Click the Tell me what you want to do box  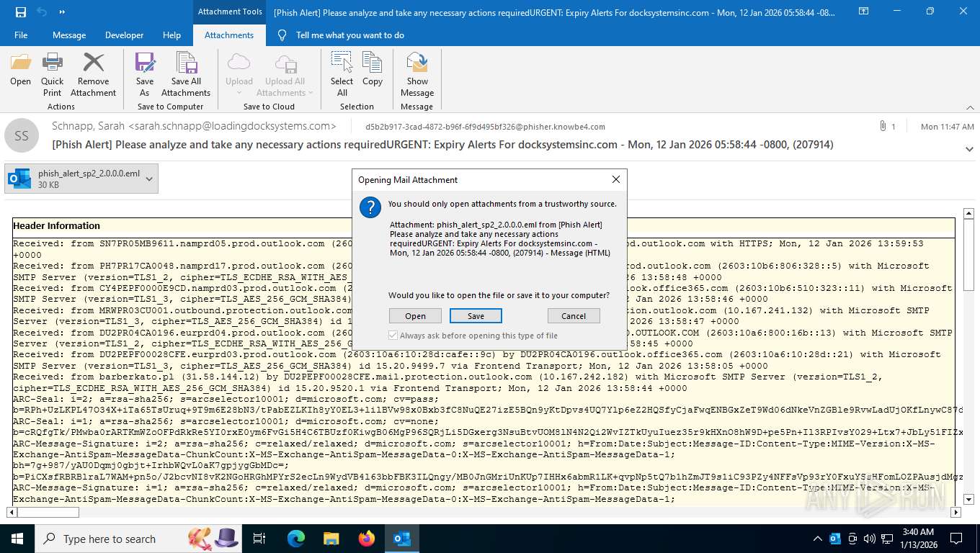coord(349,35)
